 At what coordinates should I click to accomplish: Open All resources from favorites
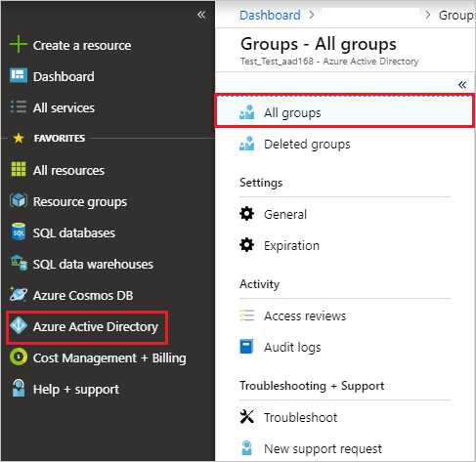[x=68, y=170]
